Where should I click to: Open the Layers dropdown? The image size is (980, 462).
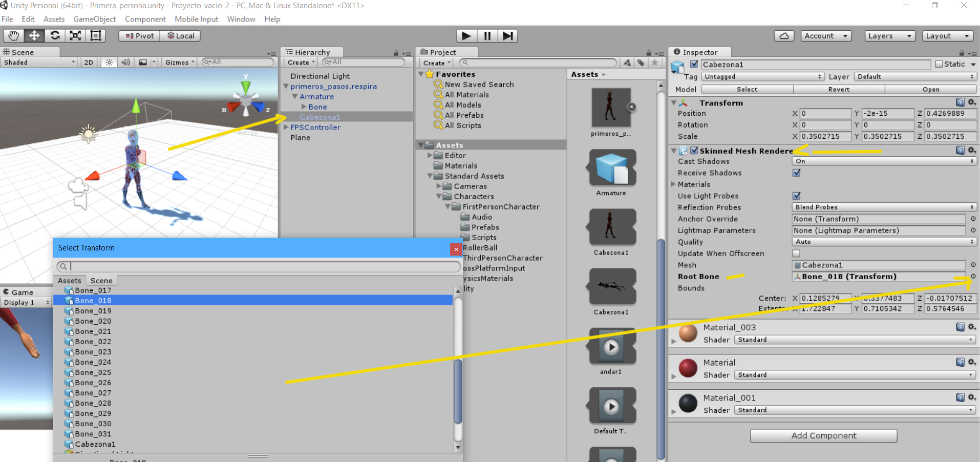[x=890, y=36]
